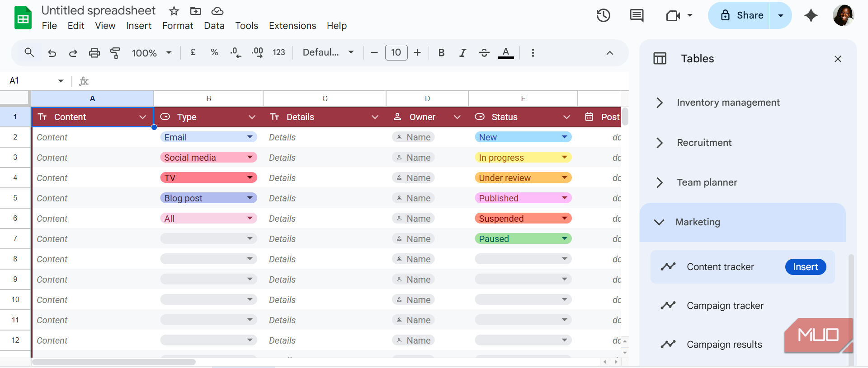Open the zoom level dropdown
This screenshot has height=368, width=868.
click(151, 53)
